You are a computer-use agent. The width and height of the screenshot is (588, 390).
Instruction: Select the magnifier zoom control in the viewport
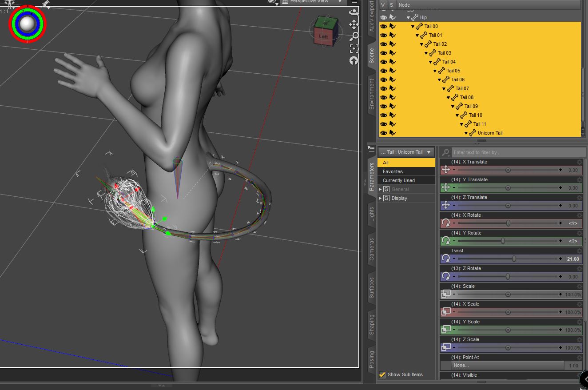[354, 36]
